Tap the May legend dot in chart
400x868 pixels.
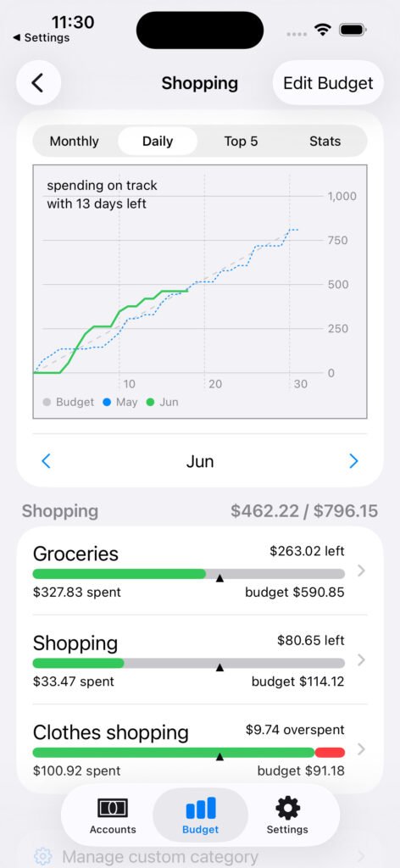point(108,402)
